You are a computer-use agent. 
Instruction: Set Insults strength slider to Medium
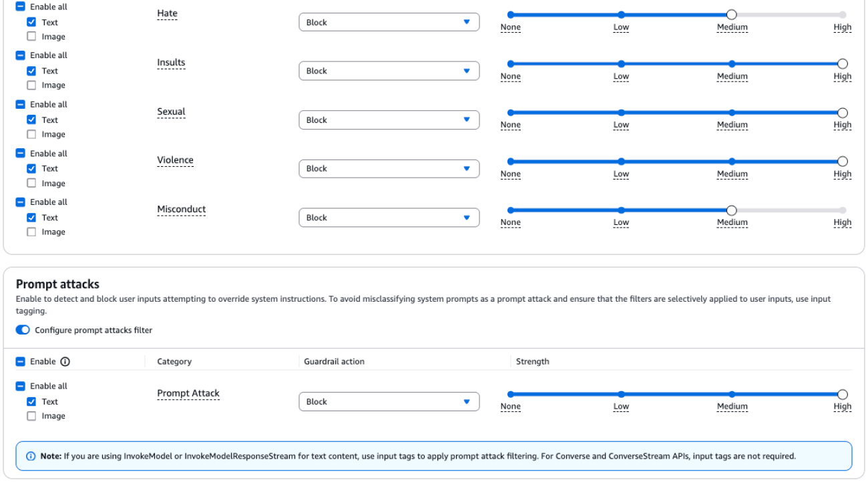click(x=732, y=63)
